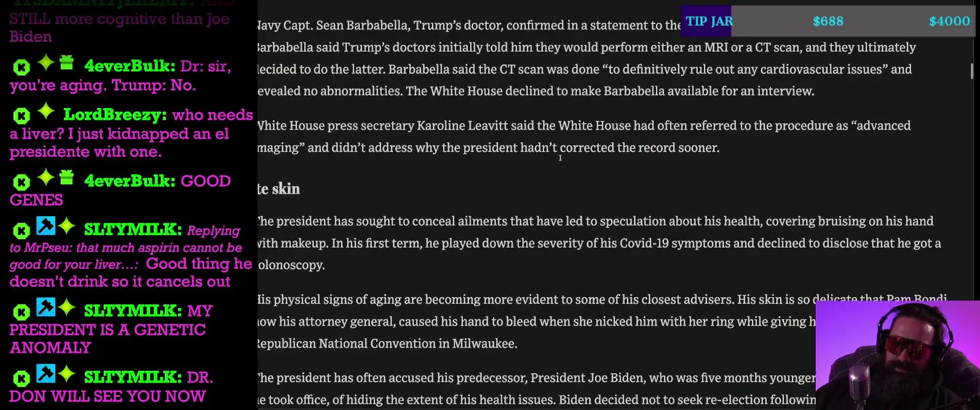
Task: Click gift badge on 4everBulk's aging message
Action: pyautogui.click(x=67, y=63)
